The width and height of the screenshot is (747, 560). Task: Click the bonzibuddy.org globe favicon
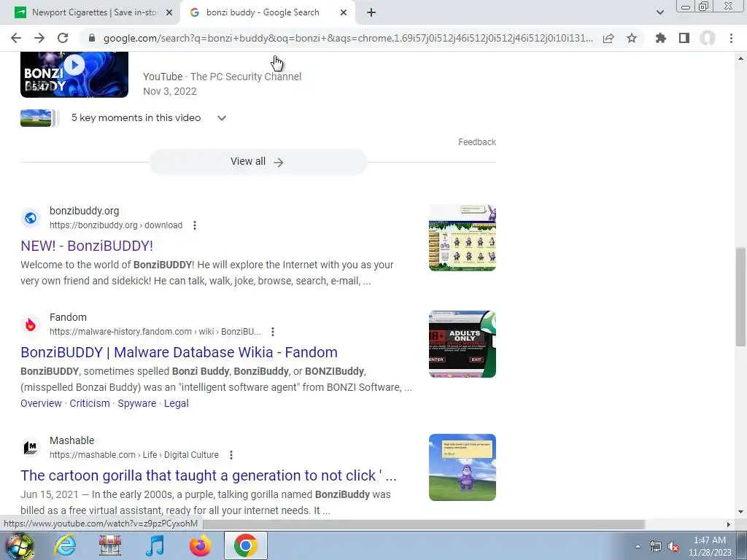31,218
